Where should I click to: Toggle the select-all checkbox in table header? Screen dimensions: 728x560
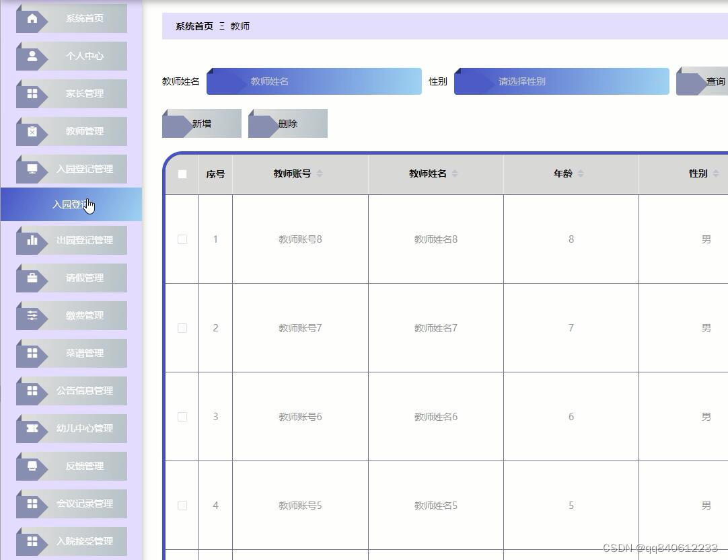182,174
